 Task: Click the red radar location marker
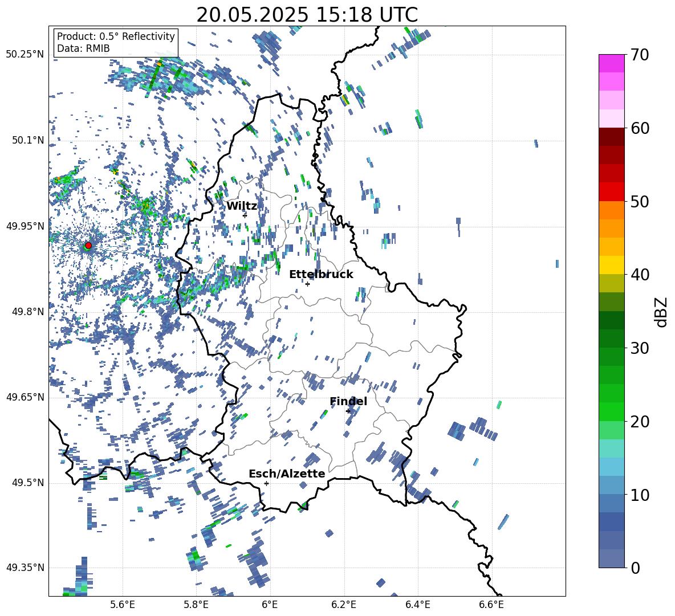point(88,246)
